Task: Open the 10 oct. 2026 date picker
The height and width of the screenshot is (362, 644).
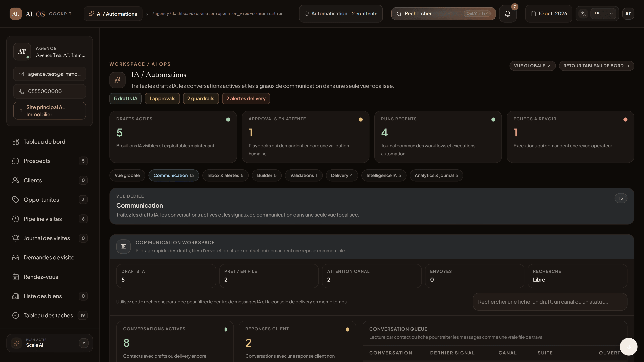Action: [549, 14]
